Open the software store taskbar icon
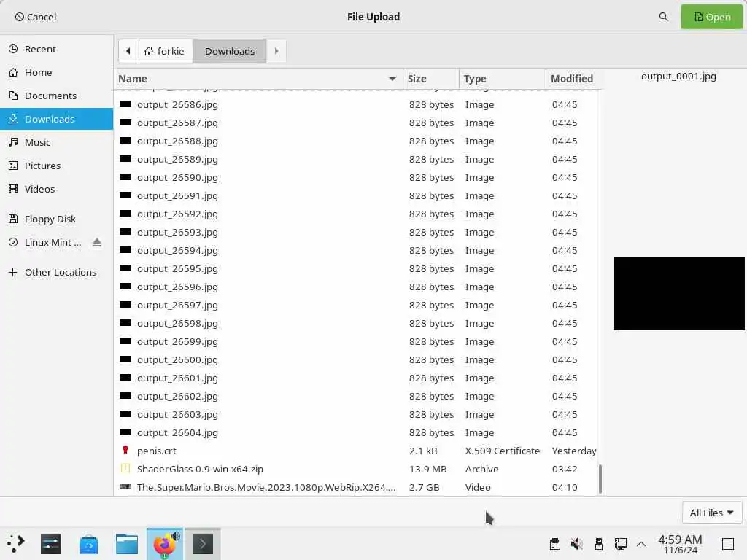This screenshot has width=747, height=560. tap(89, 544)
